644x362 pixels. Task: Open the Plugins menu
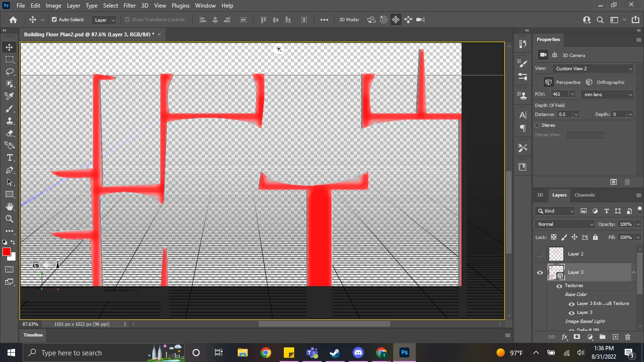(181, 6)
